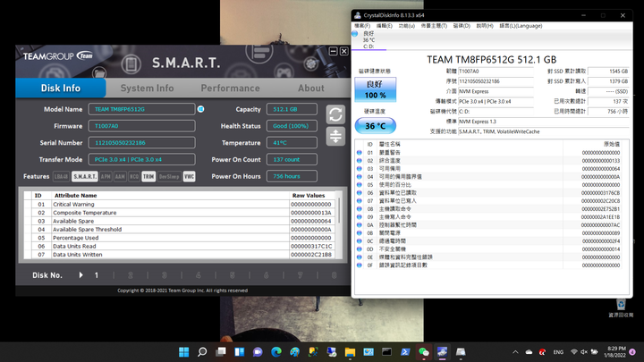Open the Recycle Bin desktop icon

tap(621, 308)
